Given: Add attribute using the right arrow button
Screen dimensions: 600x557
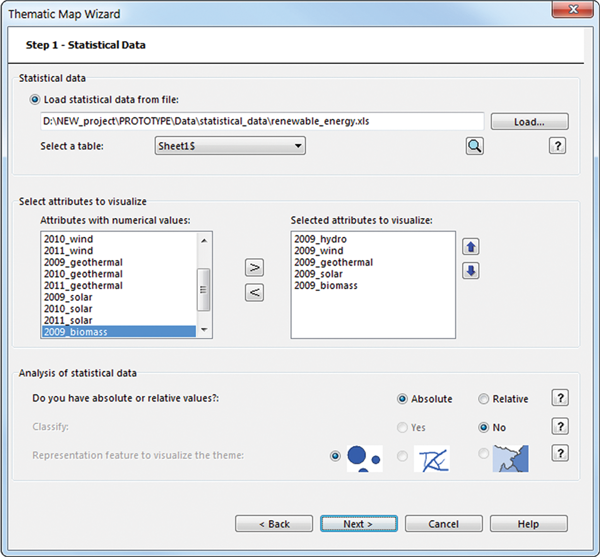Looking at the screenshot, I should (254, 267).
